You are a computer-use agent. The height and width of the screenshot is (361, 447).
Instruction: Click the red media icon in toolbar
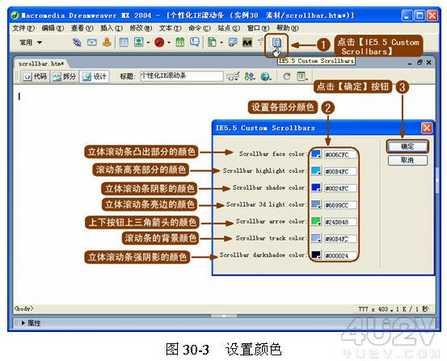point(159,43)
